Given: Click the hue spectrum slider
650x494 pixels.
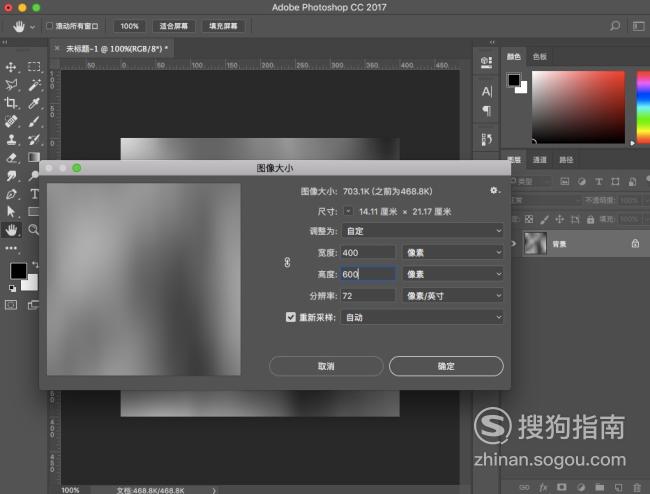Looking at the screenshot, I should 643,107.
